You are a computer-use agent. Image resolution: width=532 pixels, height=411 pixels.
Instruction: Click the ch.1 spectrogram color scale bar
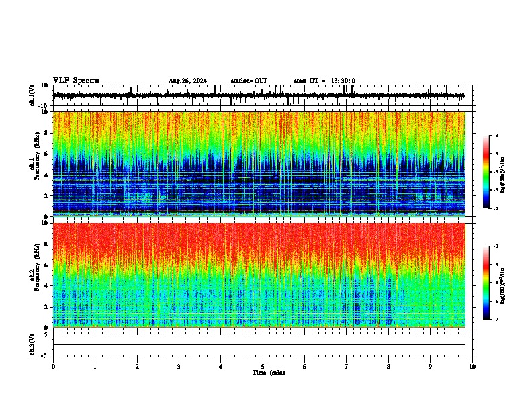coord(486,172)
